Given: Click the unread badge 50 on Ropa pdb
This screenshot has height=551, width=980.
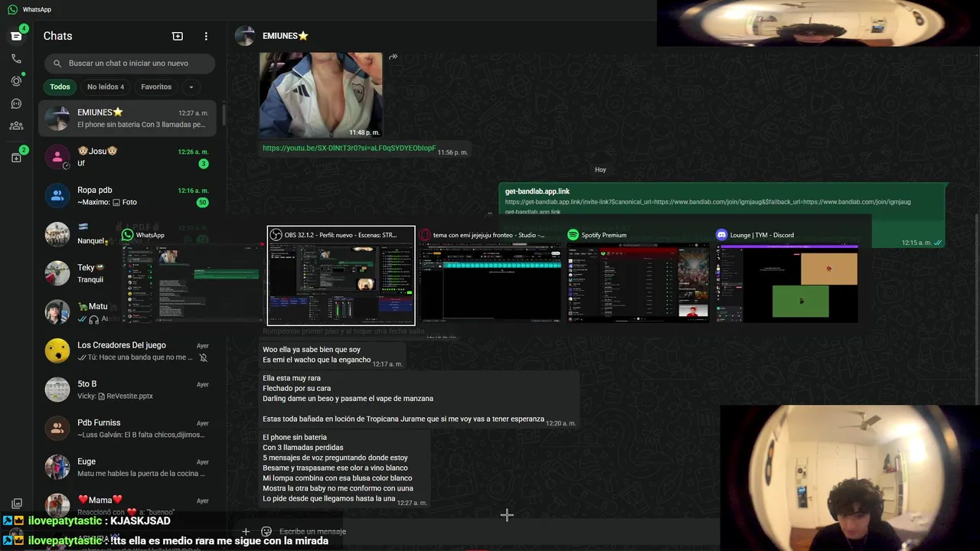Looking at the screenshot, I should (202, 203).
